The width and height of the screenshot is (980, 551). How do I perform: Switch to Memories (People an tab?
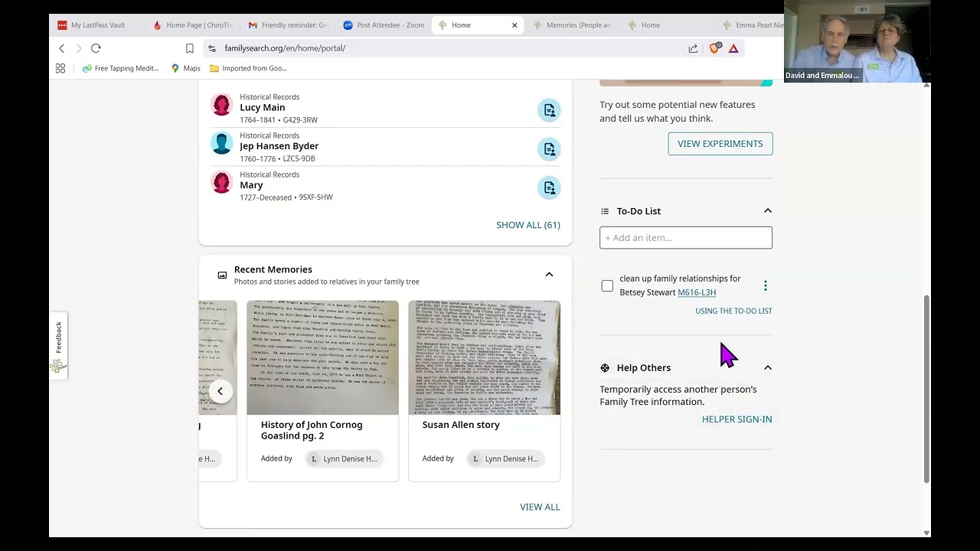pyautogui.click(x=573, y=25)
